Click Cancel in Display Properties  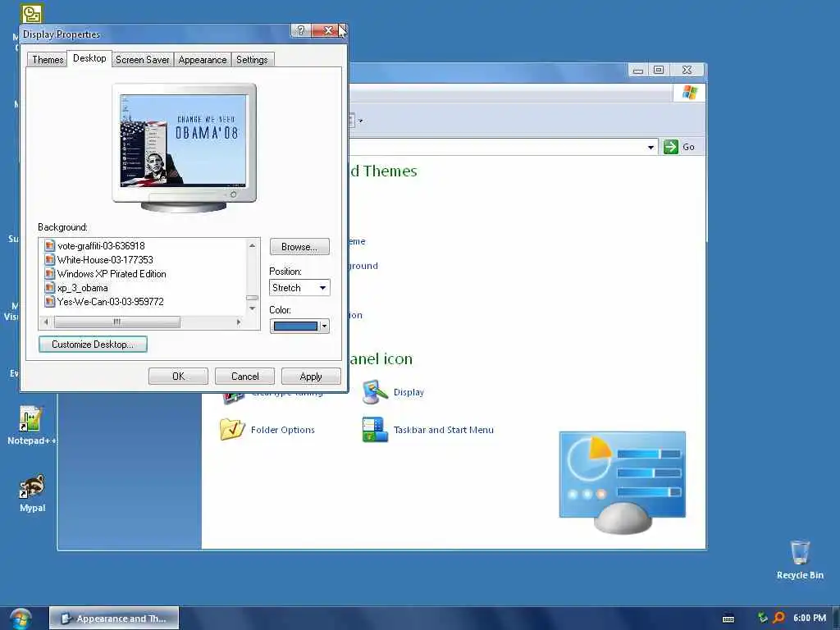point(244,376)
